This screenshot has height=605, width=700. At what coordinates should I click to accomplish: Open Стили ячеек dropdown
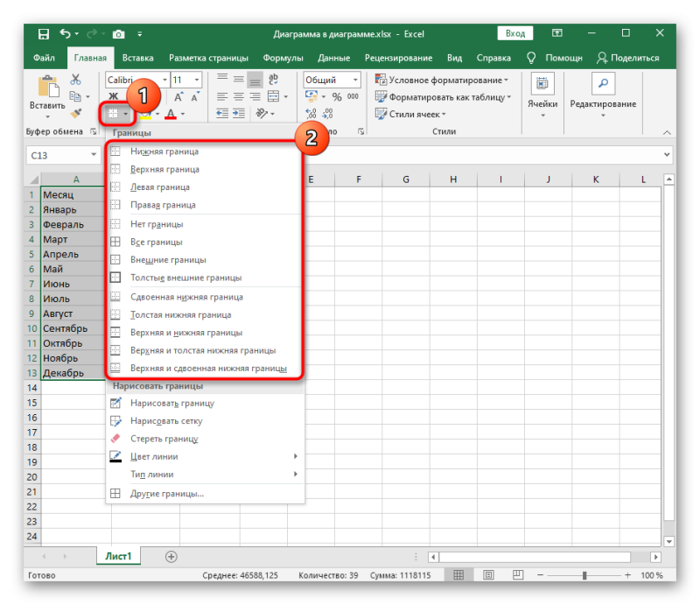pyautogui.click(x=410, y=114)
